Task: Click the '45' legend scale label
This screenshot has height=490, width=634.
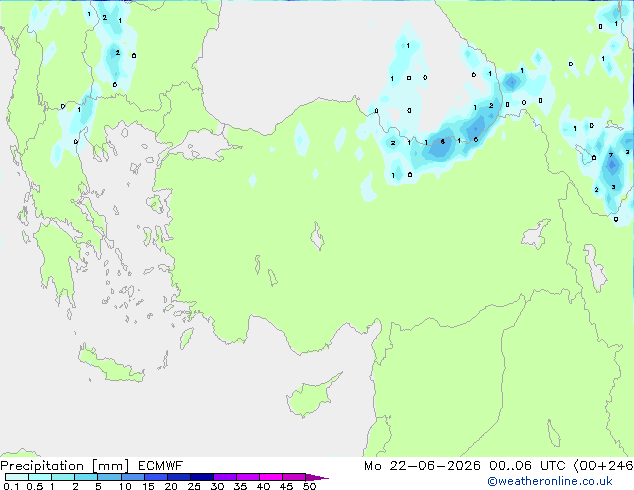Action: pos(286,486)
